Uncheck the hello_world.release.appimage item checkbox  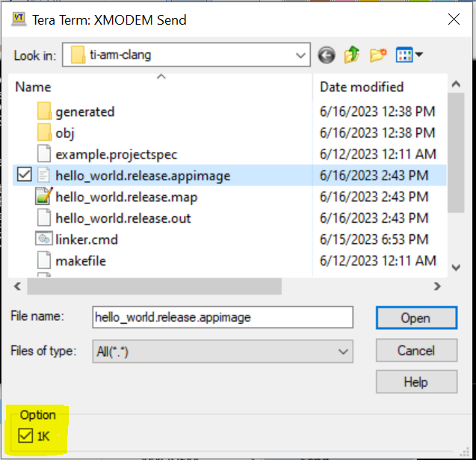click(23, 175)
